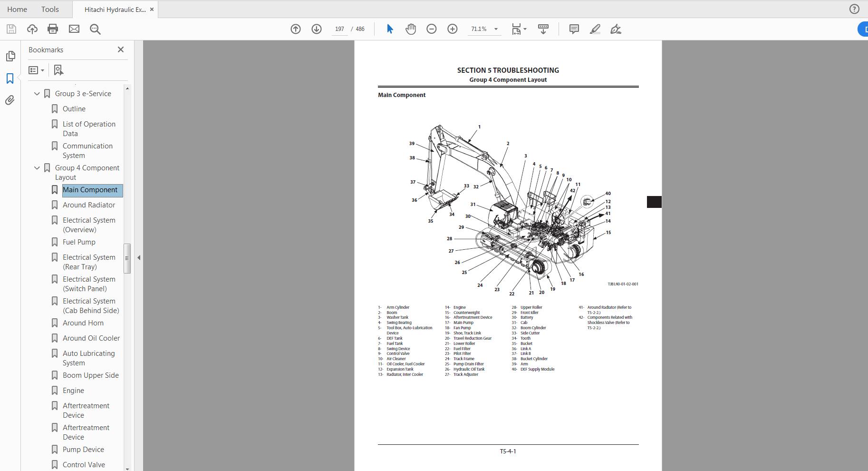Click the page number field
The height and width of the screenshot is (471, 868).
click(339, 29)
